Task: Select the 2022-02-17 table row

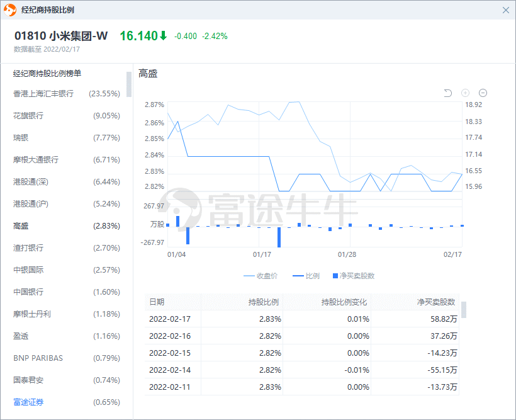Action: pos(302,319)
